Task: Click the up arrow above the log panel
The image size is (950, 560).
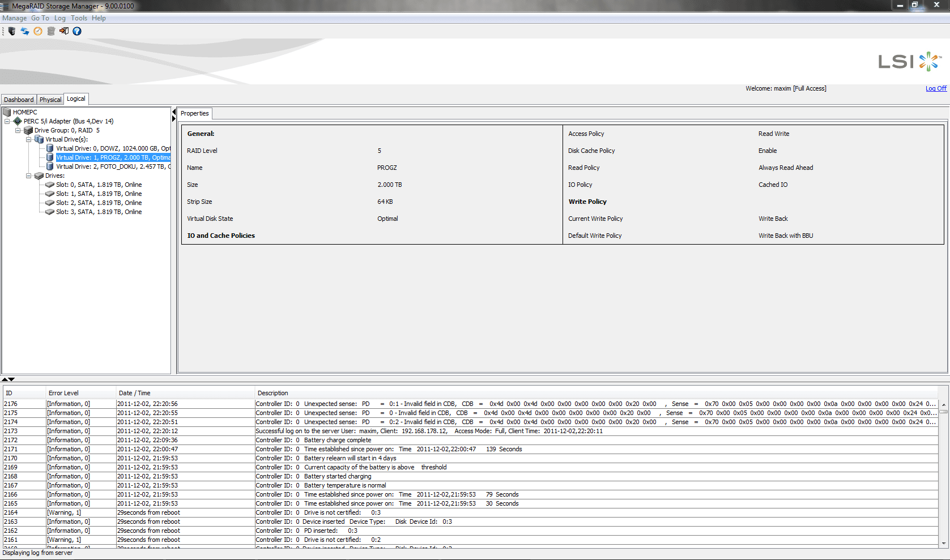Action: click(x=5, y=379)
